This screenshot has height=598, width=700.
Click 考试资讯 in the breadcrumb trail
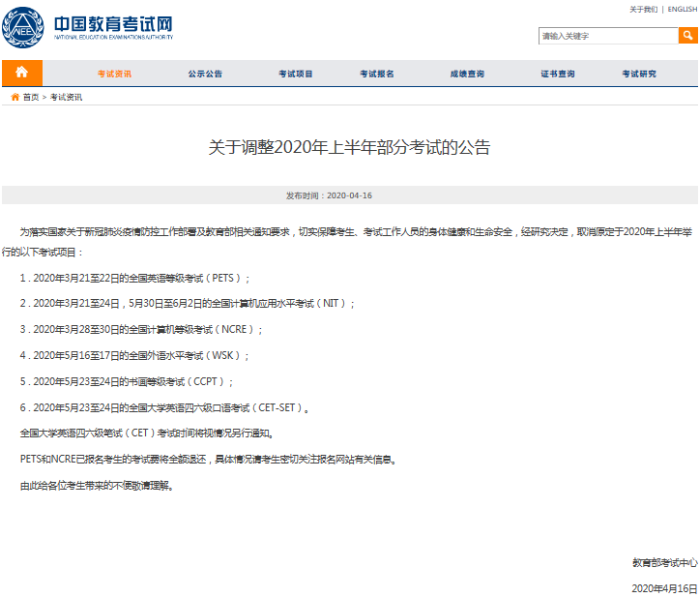[x=66, y=97]
